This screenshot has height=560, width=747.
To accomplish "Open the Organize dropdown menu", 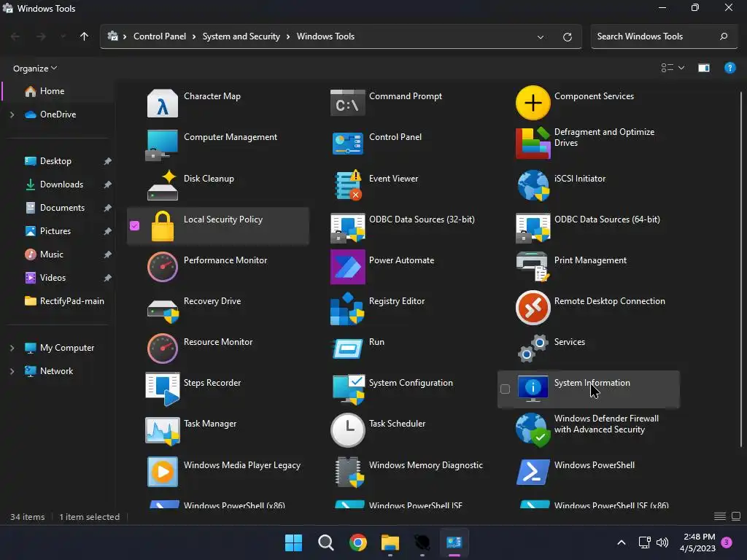I will (x=35, y=69).
